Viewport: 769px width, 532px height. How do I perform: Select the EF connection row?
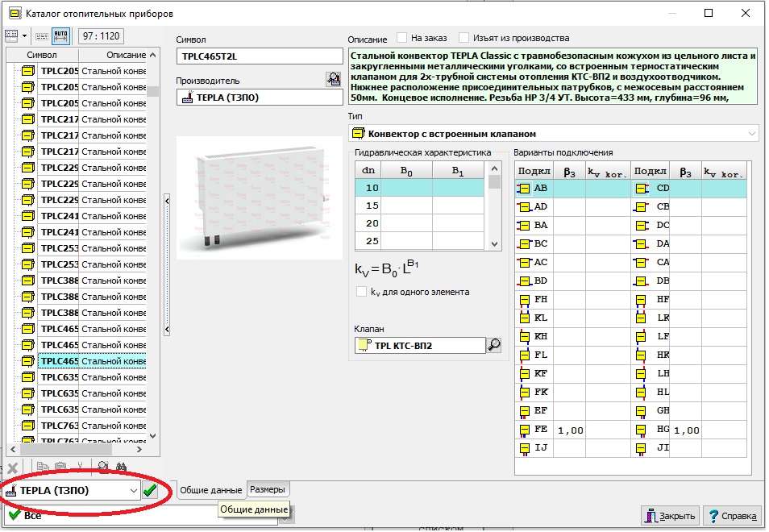[x=573, y=411]
